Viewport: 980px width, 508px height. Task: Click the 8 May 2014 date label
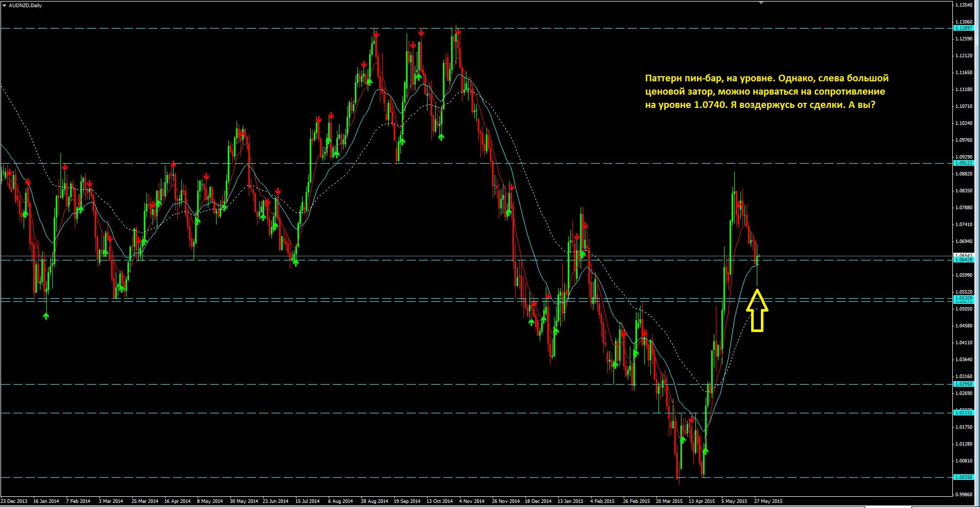tap(209, 501)
